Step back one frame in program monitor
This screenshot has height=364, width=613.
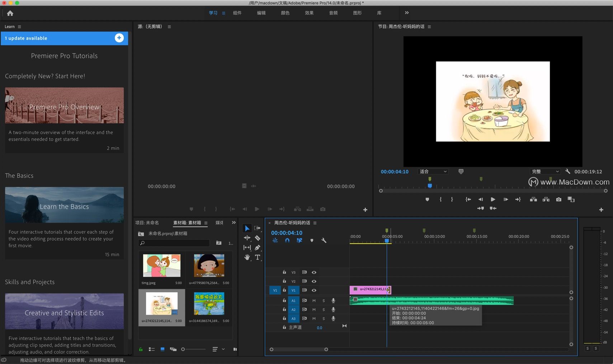coord(481,200)
